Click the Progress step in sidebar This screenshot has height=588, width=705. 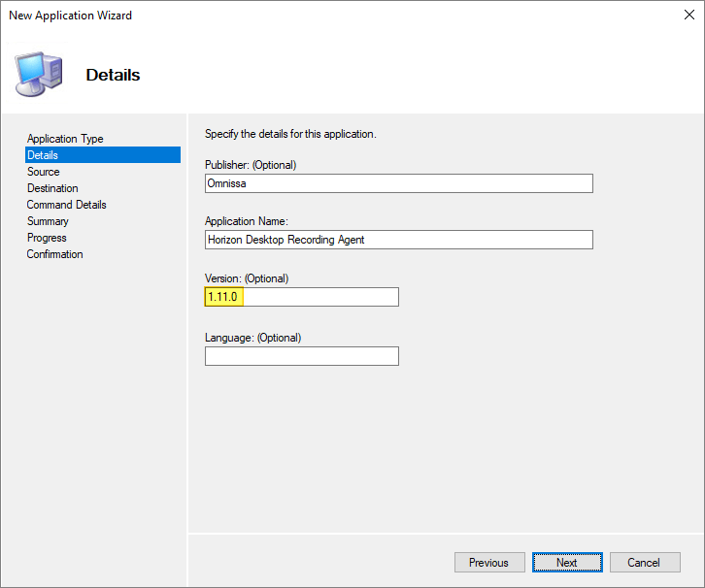(x=47, y=238)
